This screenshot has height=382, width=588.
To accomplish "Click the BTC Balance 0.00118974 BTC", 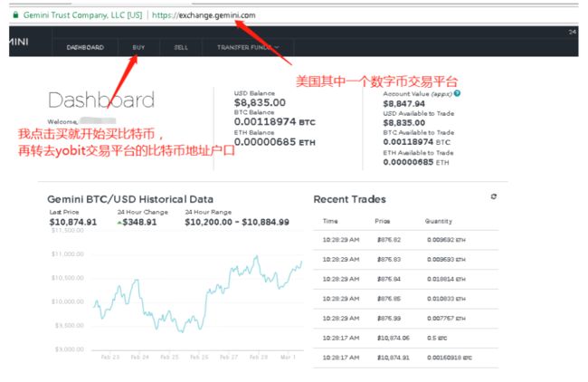I will (x=274, y=122).
